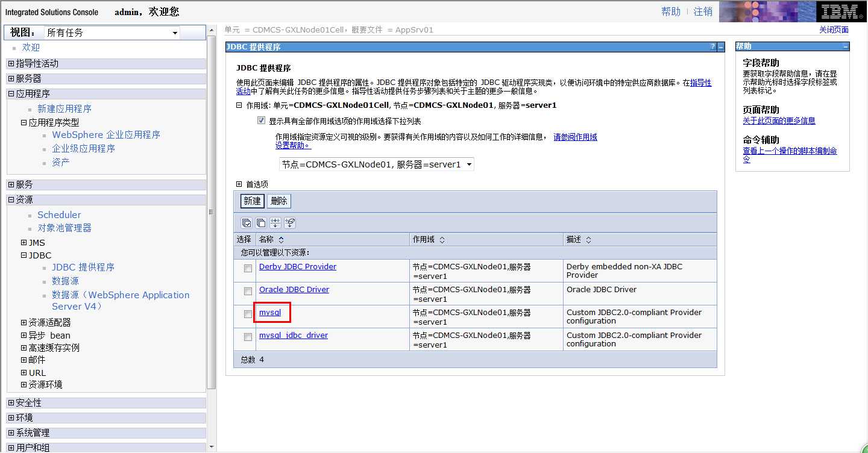The width and height of the screenshot is (868, 453).
Task: Open 欢迎 in the navigation
Action: coord(31,48)
